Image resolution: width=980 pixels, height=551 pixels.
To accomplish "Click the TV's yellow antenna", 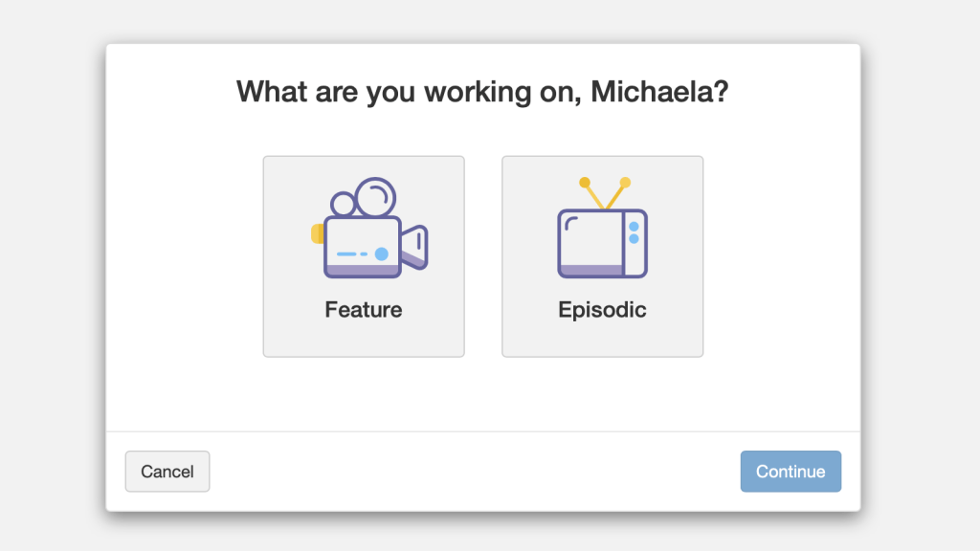I will point(605,193).
